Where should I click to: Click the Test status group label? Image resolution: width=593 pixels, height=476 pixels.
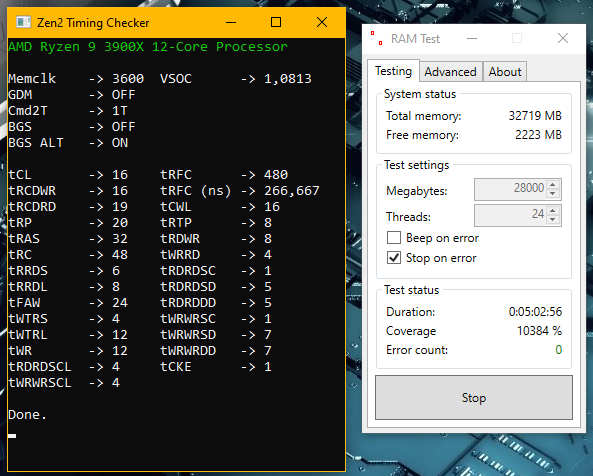411,290
